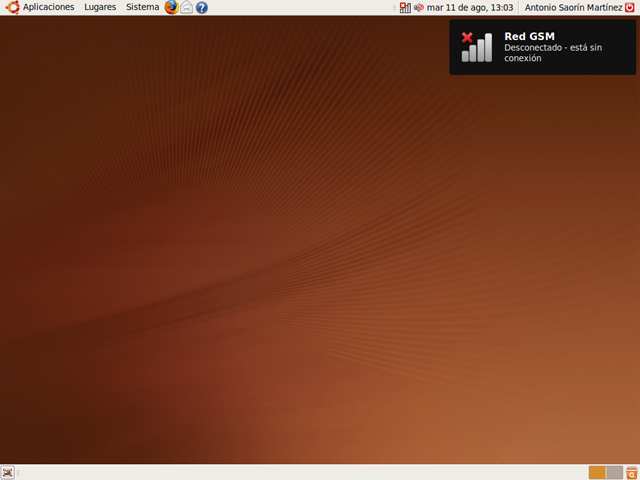
Task: Click the network manager tray icon
Action: tap(404, 7)
